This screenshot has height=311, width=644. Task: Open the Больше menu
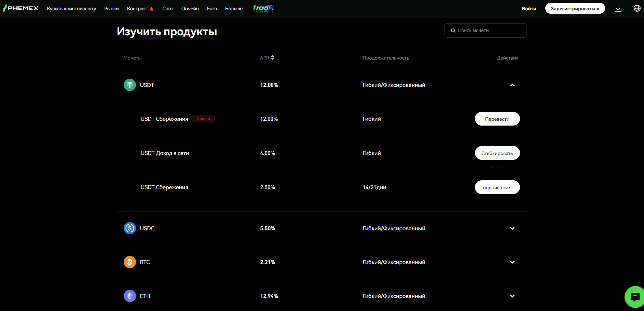click(x=234, y=9)
